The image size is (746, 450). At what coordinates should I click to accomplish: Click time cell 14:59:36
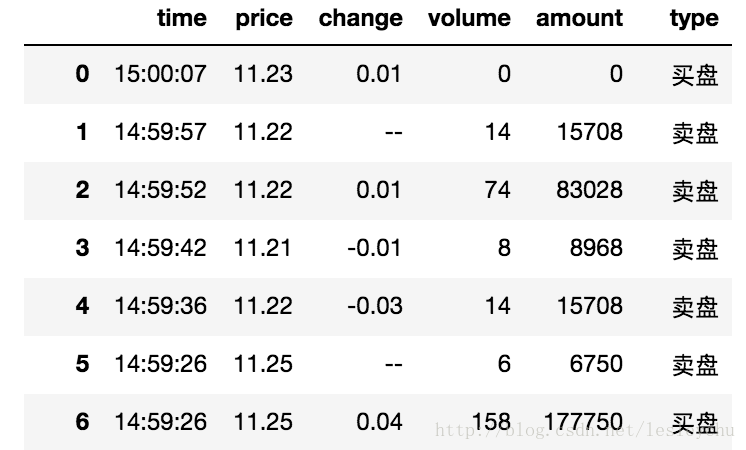[160, 306]
